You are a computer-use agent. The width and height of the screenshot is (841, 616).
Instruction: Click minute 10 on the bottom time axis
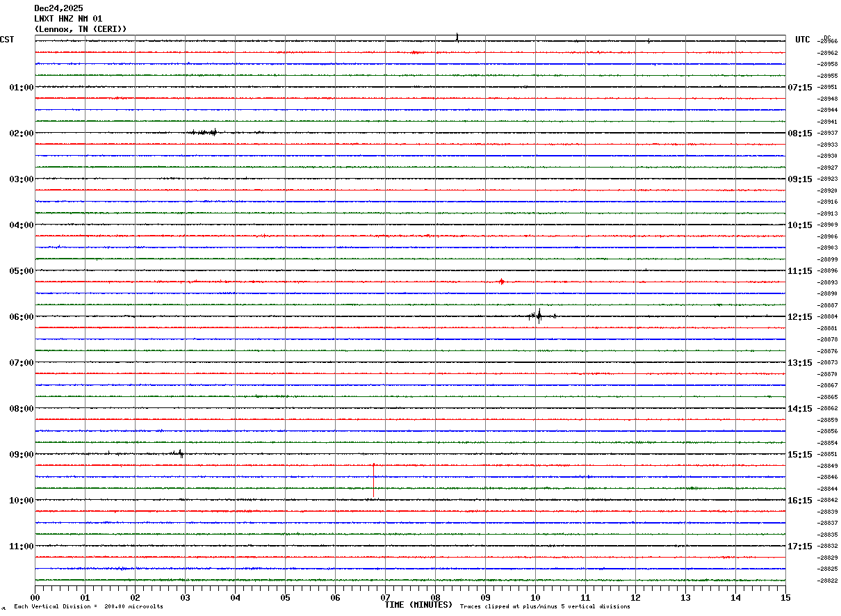coord(535,597)
